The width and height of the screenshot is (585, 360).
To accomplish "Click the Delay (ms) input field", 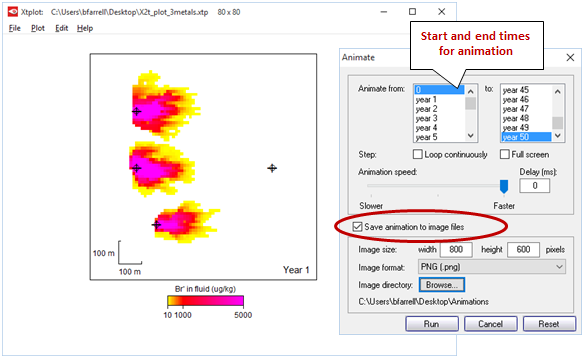I will pyautogui.click(x=534, y=186).
